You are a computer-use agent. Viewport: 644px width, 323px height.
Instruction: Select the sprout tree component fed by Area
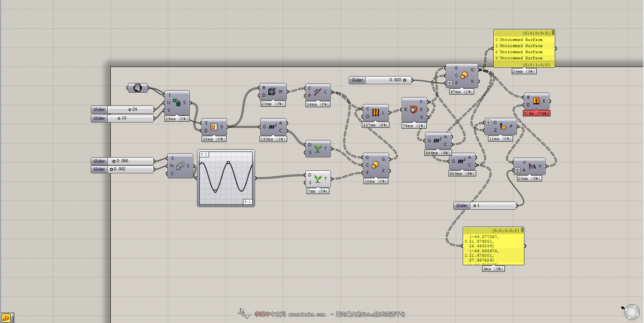pyautogui.click(x=318, y=148)
